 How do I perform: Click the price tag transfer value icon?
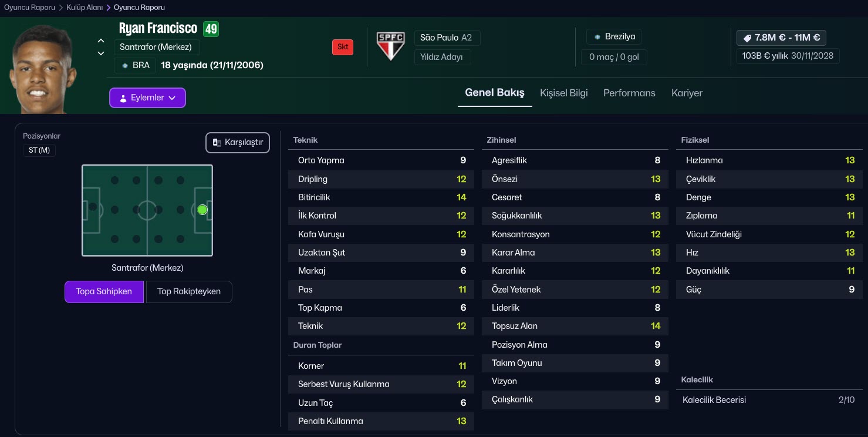[747, 38]
